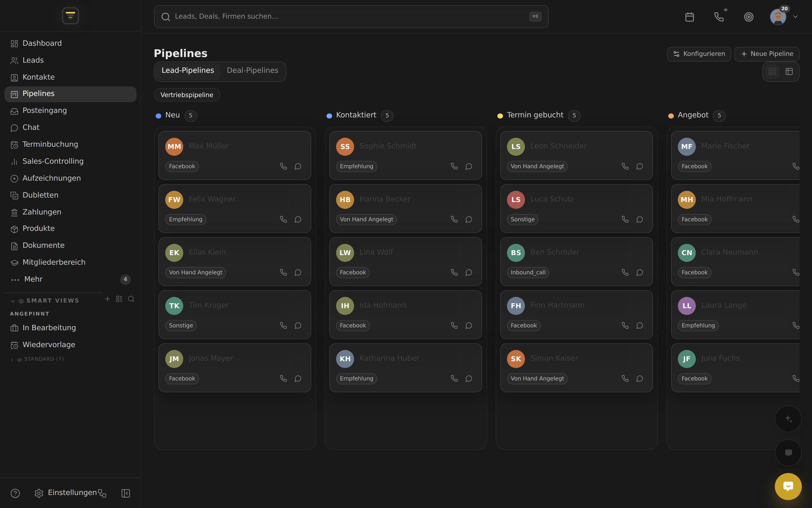The width and height of the screenshot is (812, 508).
Task: Open the Lina Wolf lead card
Action: pos(405,261)
